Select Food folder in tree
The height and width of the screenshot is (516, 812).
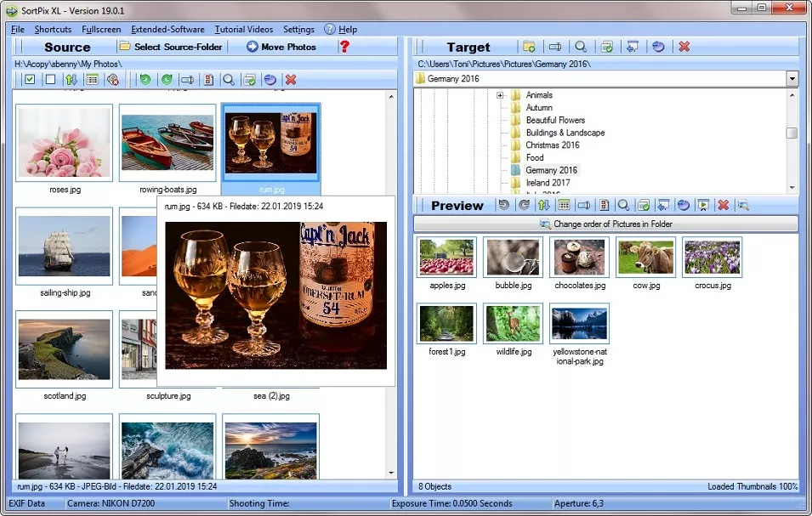tap(535, 157)
